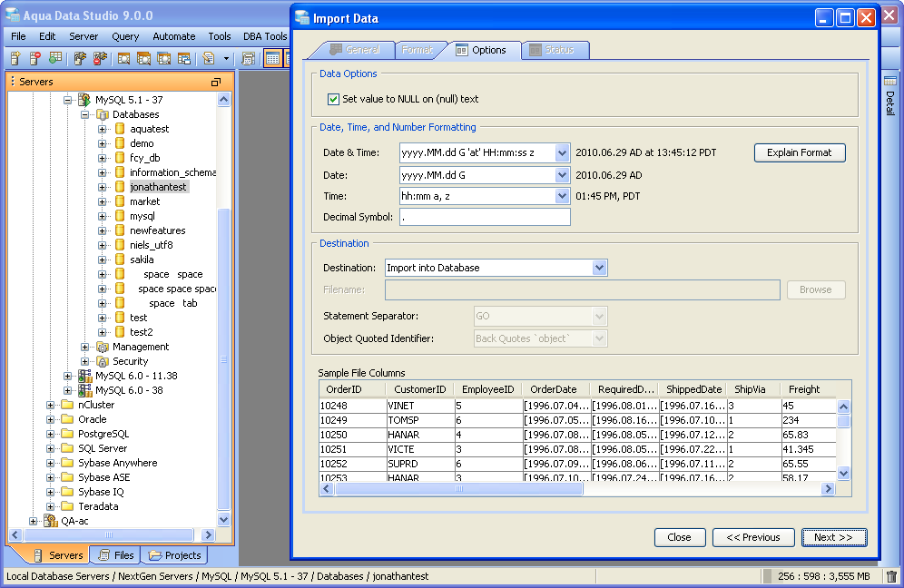This screenshot has width=904, height=588.
Task: Expand the SQL Server folder node
Action: (x=50, y=448)
